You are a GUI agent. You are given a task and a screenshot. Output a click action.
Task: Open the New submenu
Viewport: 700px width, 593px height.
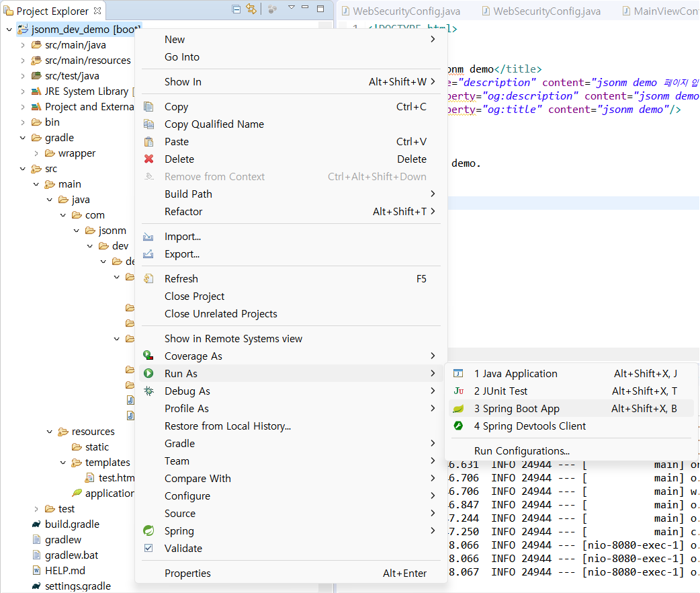291,39
